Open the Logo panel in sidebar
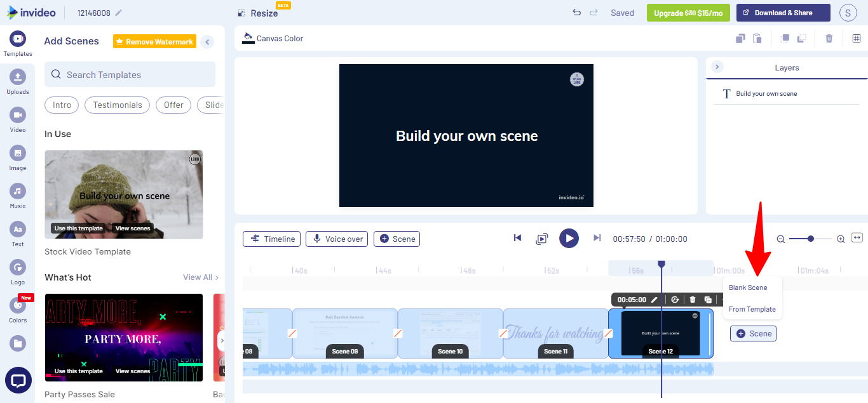 click(18, 272)
